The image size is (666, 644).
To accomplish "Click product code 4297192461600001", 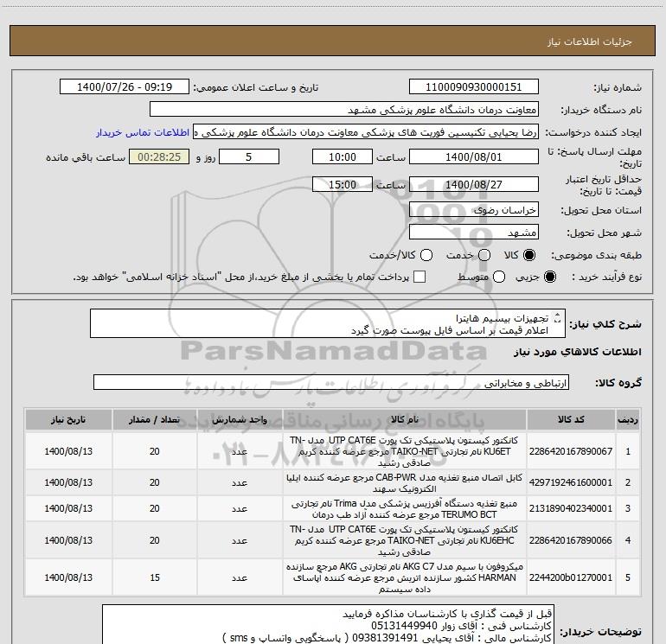I will 571,482.
